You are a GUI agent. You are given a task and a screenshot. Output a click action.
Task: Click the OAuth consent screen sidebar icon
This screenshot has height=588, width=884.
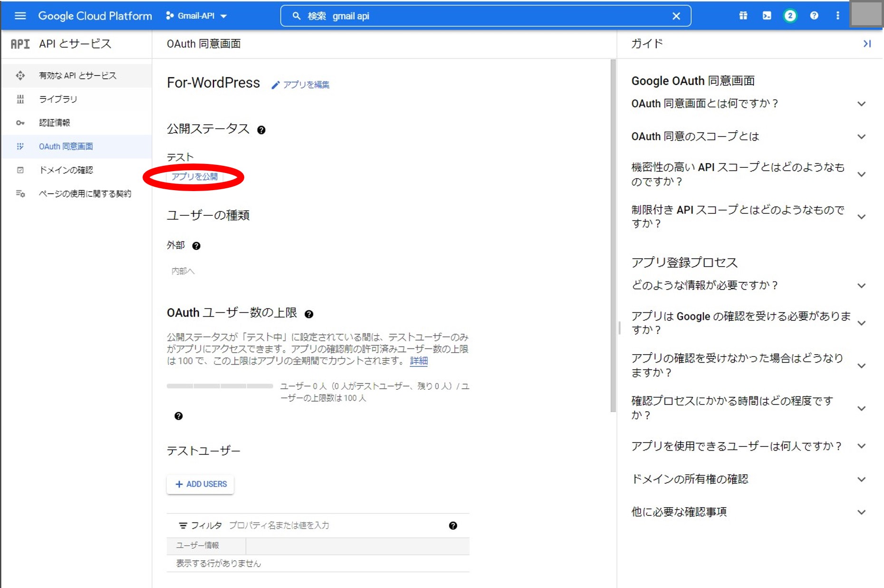click(x=20, y=146)
